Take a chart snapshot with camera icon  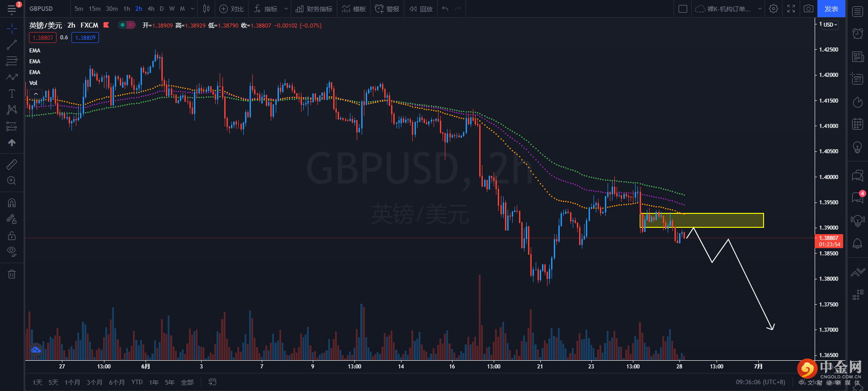[808, 9]
